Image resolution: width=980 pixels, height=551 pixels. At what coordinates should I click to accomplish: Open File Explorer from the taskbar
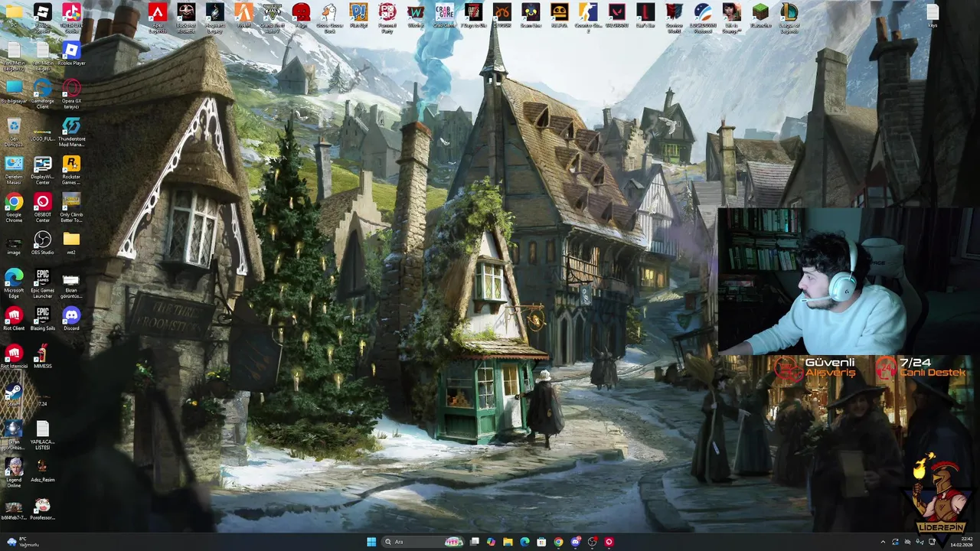tap(508, 542)
